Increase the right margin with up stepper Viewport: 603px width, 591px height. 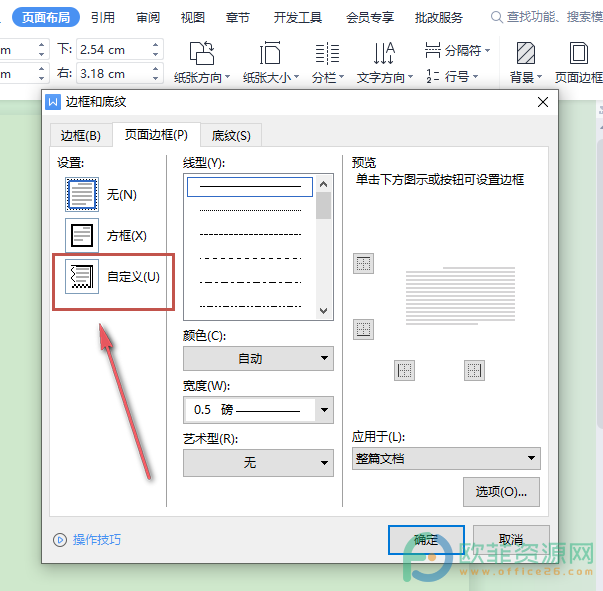point(155,69)
